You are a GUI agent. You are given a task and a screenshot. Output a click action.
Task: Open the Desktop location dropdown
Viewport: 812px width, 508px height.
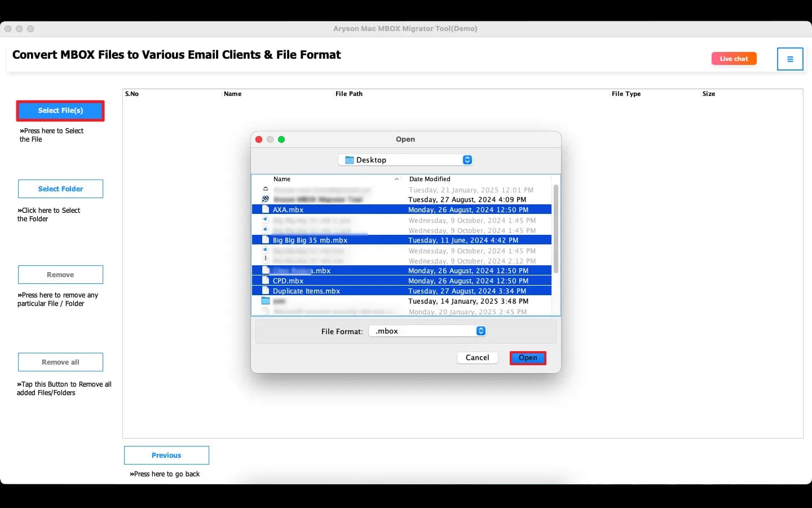coord(405,160)
